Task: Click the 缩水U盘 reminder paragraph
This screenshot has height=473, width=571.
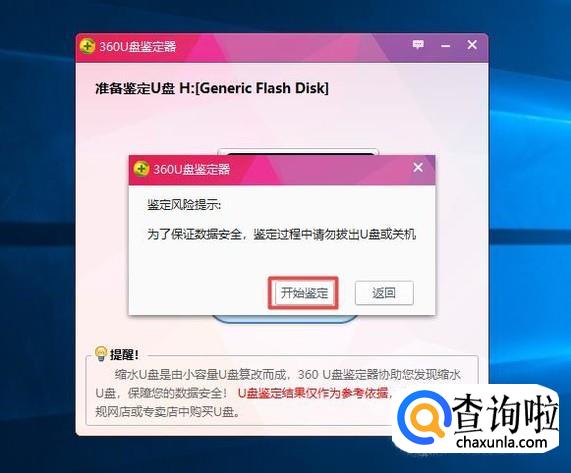Action: [x=278, y=393]
